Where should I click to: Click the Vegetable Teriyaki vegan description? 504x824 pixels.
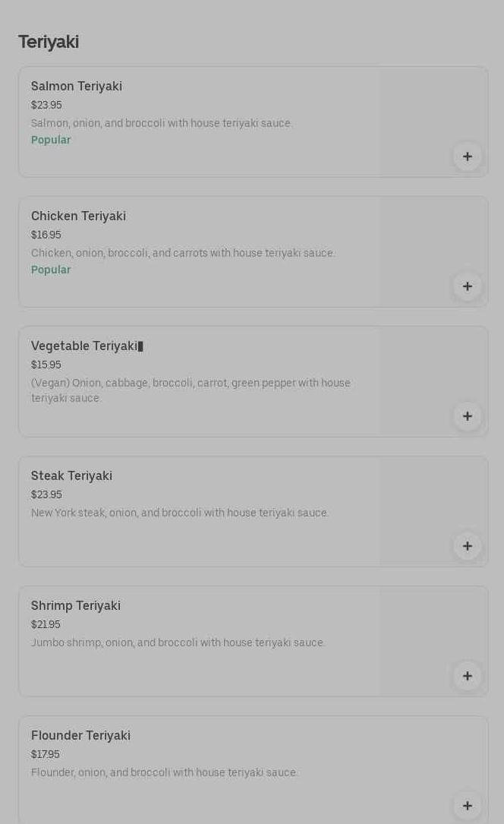pyautogui.click(x=191, y=390)
